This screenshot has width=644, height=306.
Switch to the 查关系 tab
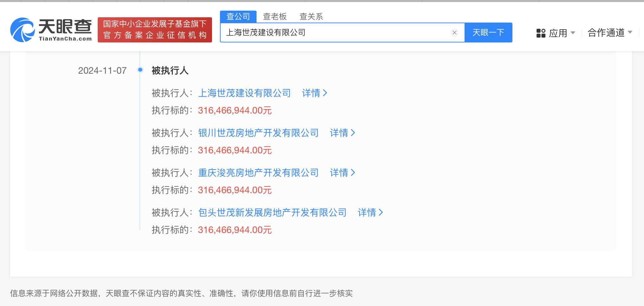[x=311, y=17]
